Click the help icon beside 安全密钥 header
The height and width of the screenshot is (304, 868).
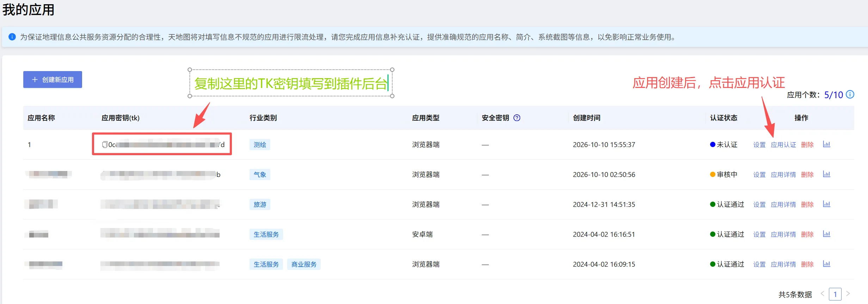click(x=517, y=118)
